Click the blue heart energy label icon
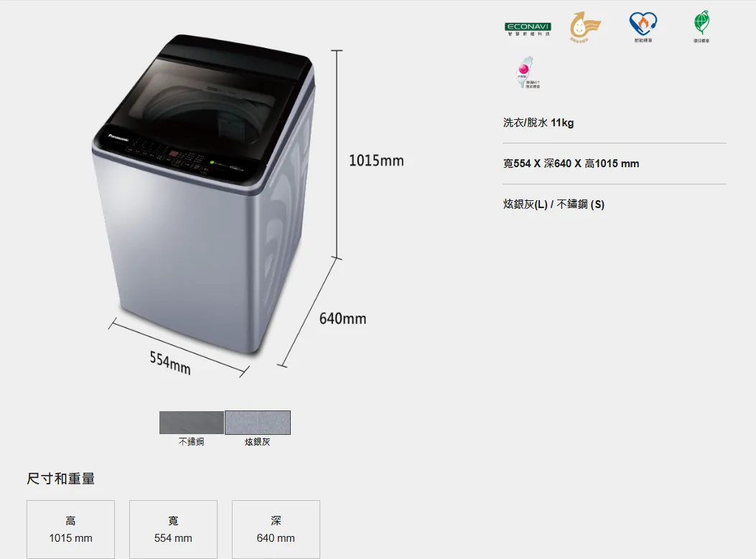This screenshot has height=559, width=756. tap(643, 27)
